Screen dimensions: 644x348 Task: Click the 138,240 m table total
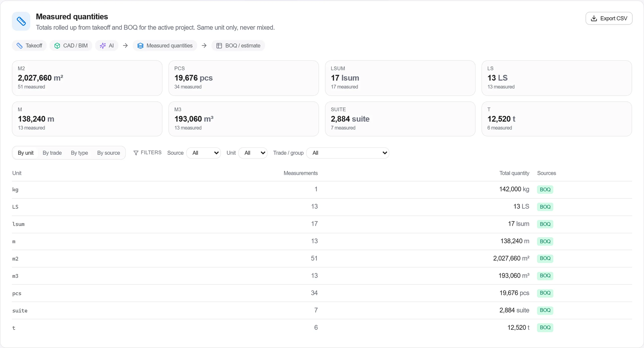click(515, 241)
